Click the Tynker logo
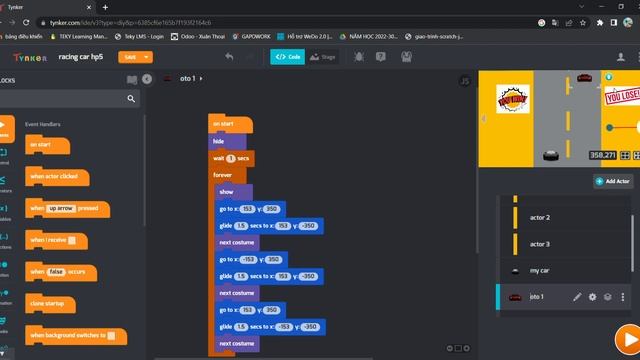The height and width of the screenshot is (360, 640). click(30, 57)
